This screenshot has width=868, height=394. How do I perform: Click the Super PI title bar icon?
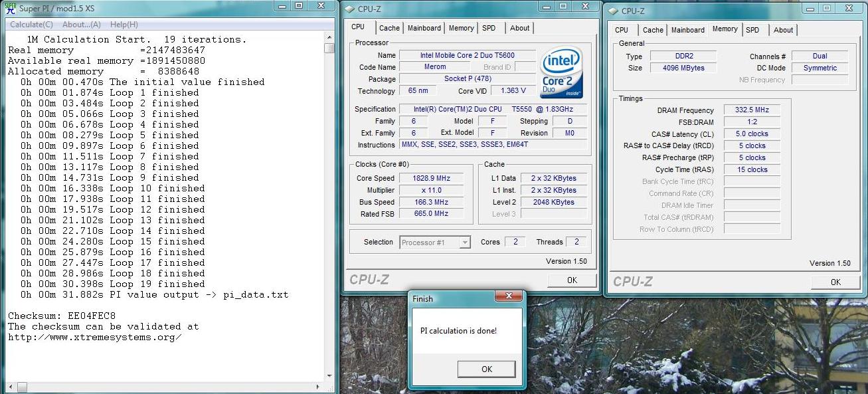coord(10,9)
